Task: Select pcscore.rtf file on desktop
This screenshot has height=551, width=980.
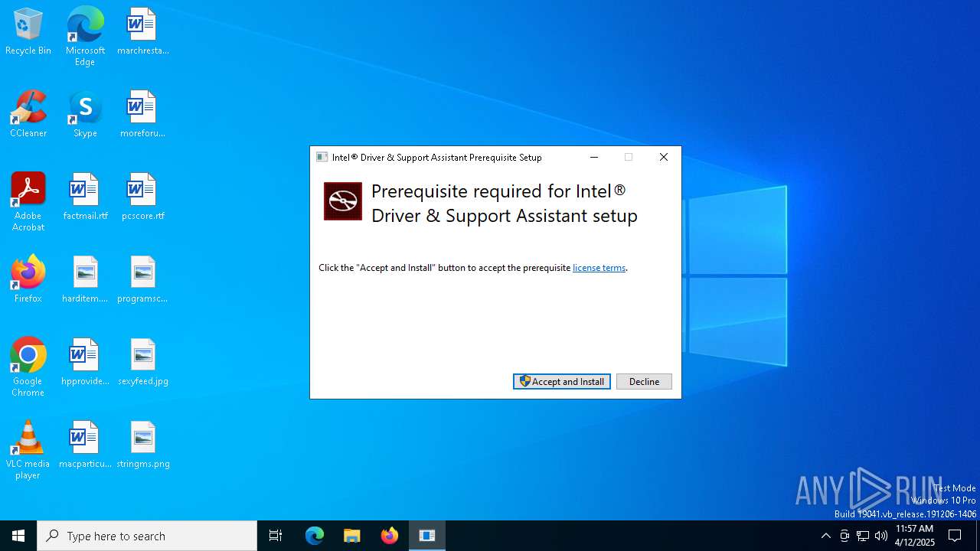Action: [143, 197]
